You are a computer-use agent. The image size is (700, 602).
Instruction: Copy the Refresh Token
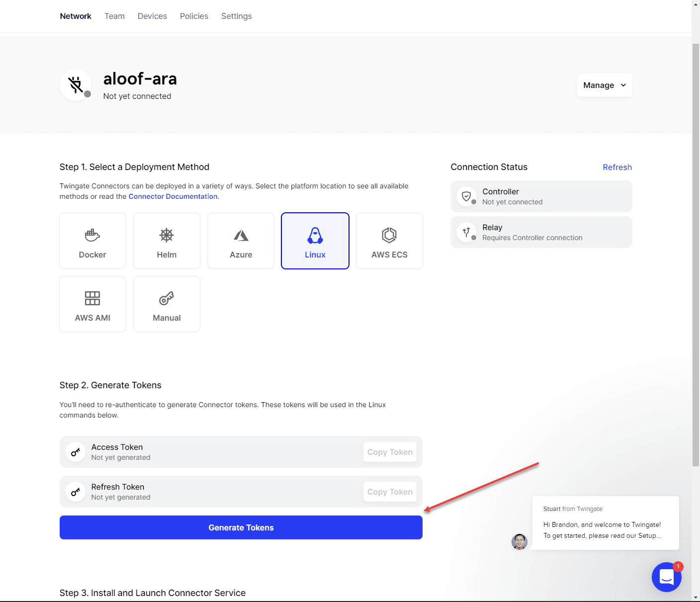click(x=390, y=492)
